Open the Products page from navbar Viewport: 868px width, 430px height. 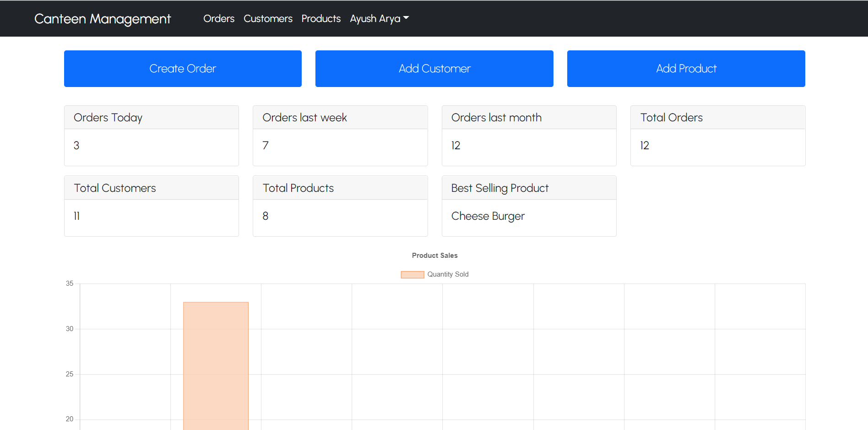click(321, 19)
